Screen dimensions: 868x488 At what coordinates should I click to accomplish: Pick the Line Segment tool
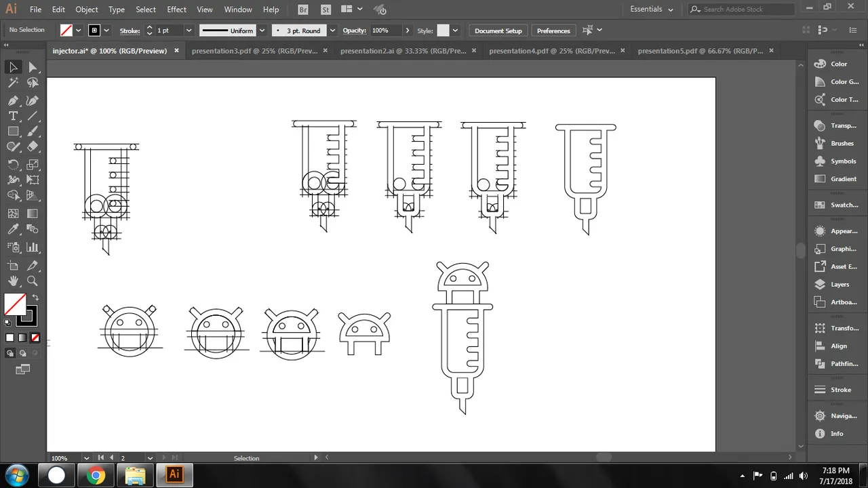(33, 116)
